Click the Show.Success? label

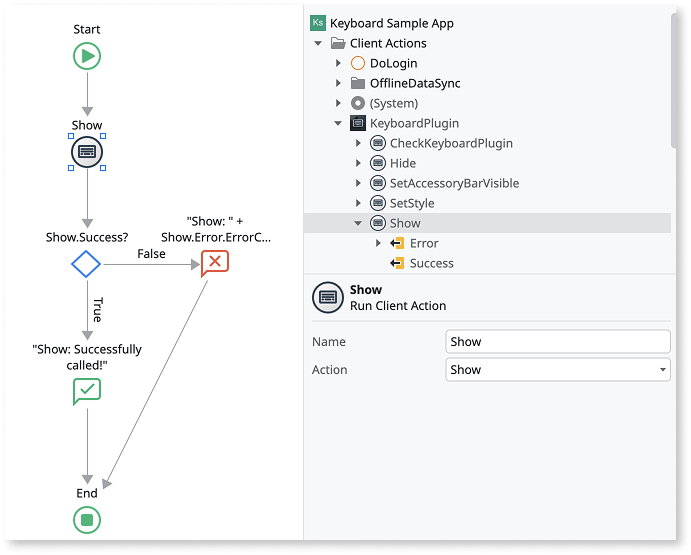click(87, 237)
